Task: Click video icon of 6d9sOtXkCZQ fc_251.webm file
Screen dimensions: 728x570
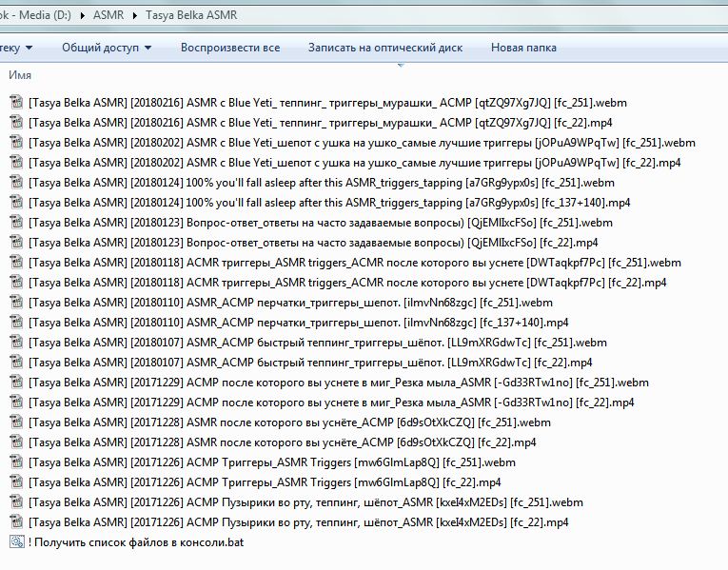Action: tap(17, 422)
